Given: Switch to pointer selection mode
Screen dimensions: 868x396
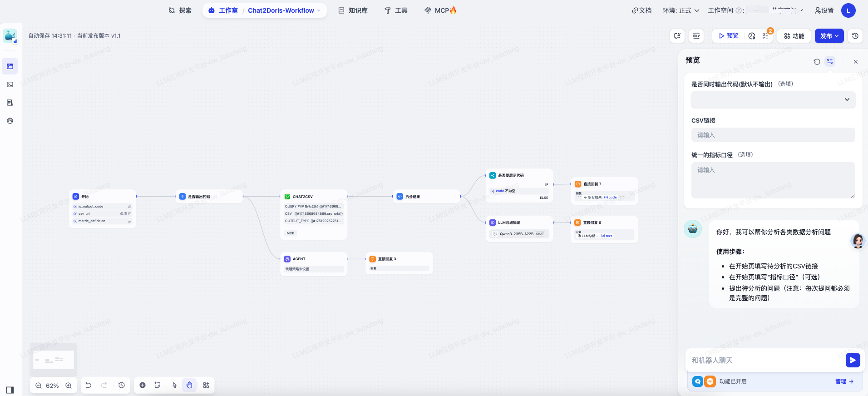Looking at the screenshot, I should tap(174, 385).
